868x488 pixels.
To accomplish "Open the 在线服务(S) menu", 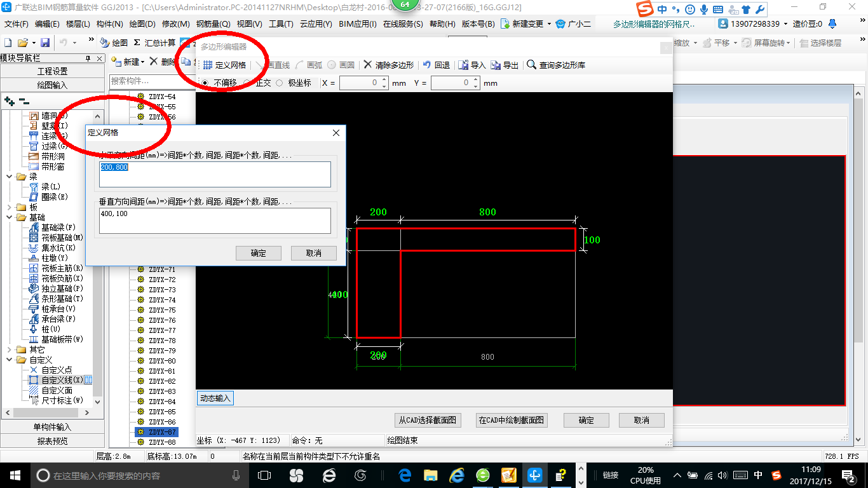I will pos(403,24).
